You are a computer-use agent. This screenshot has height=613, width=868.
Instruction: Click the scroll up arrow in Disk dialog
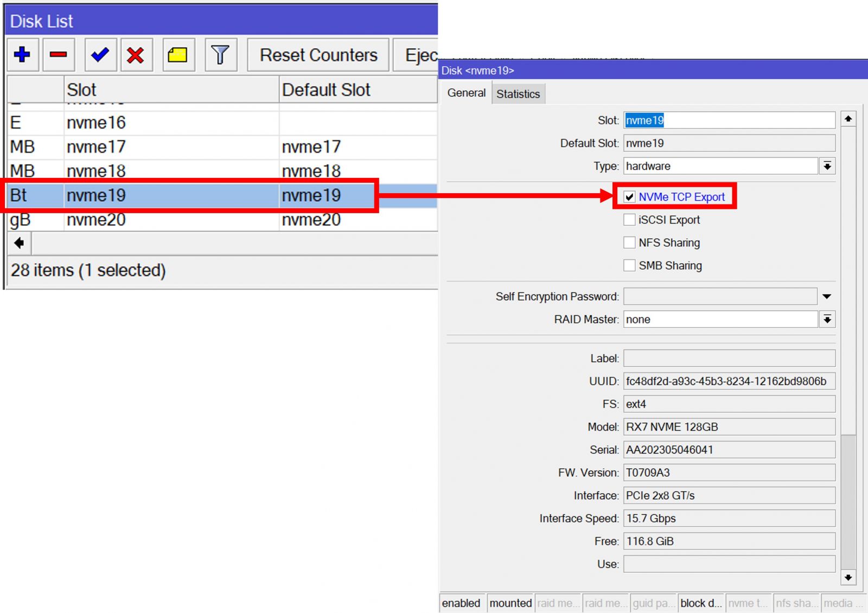click(848, 119)
